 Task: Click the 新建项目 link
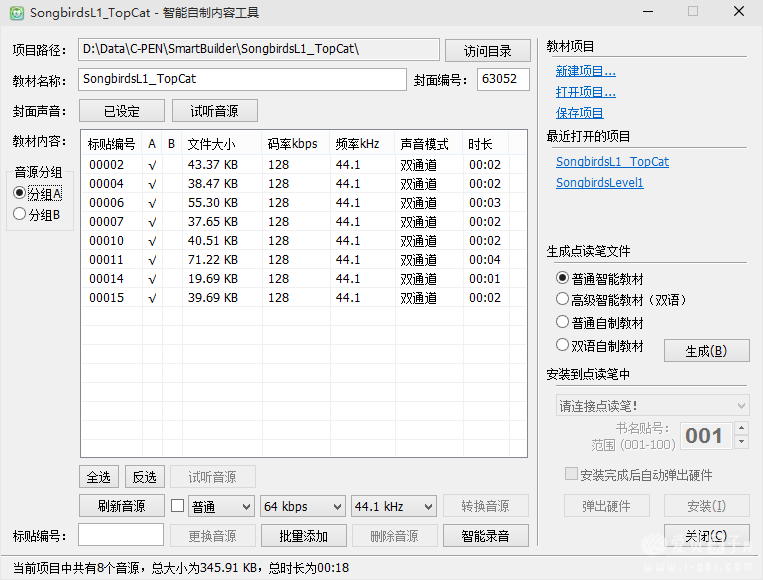point(585,71)
